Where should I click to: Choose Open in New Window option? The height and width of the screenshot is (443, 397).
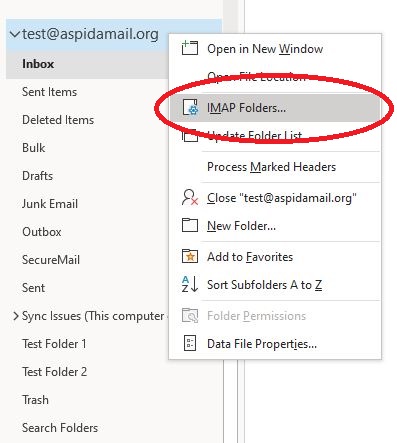coord(265,49)
